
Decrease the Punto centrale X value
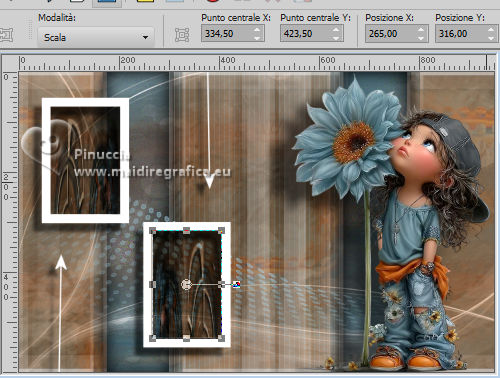pyautogui.click(x=257, y=38)
